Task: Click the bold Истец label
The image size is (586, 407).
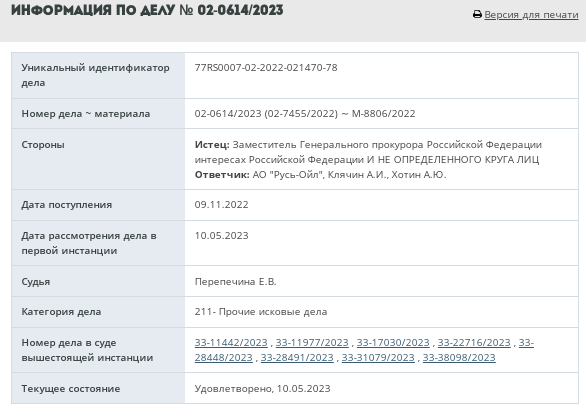Action: pos(212,145)
